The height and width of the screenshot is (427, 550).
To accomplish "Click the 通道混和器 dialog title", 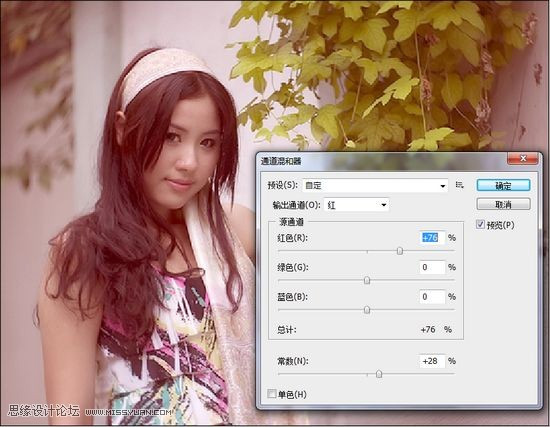I will coord(281,161).
